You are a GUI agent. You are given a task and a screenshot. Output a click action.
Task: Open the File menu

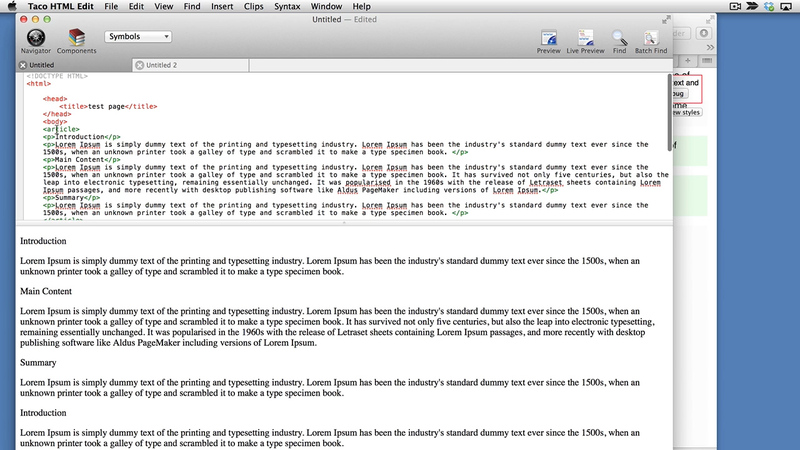click(x=111, y=7)
